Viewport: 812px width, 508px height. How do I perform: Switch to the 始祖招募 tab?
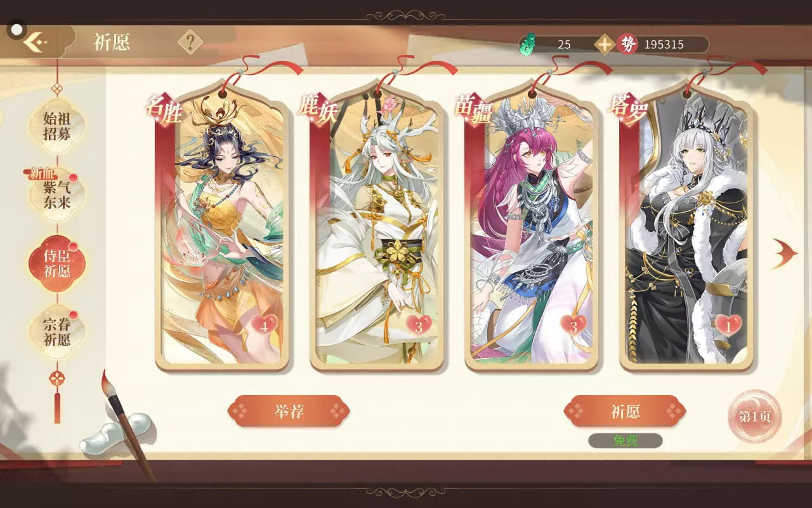coord(57,126)
